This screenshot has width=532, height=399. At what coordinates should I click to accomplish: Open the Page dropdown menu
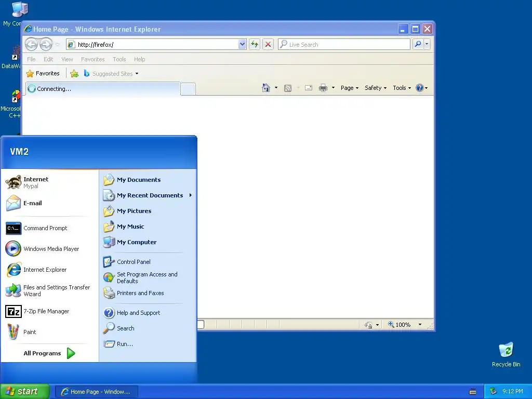[350, 88]
